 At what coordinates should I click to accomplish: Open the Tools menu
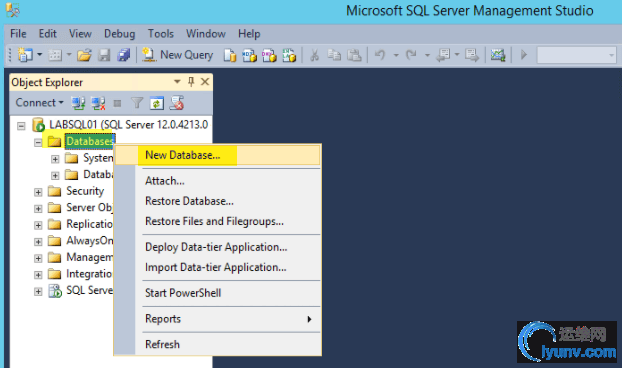(x=161, y=34)
